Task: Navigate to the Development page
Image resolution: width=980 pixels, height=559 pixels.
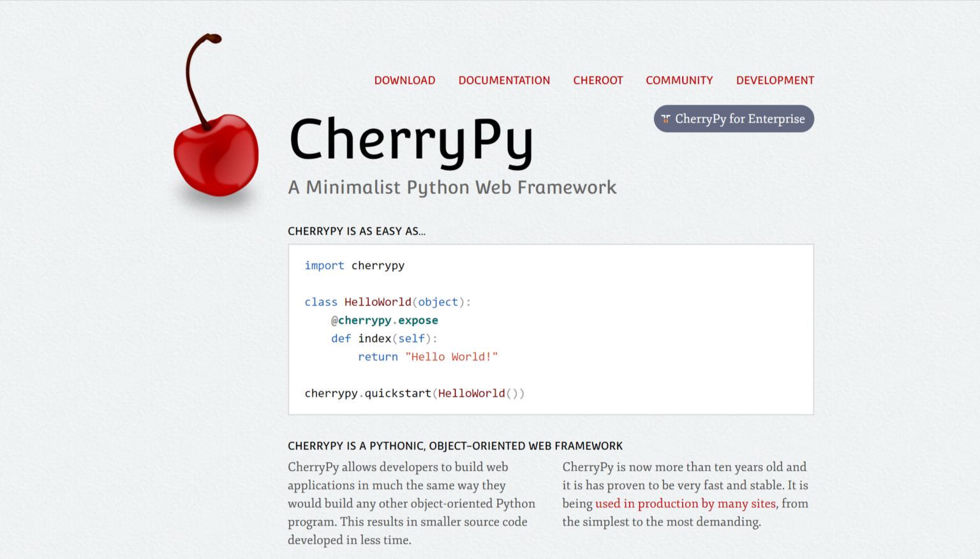Action: coord(775,80)
